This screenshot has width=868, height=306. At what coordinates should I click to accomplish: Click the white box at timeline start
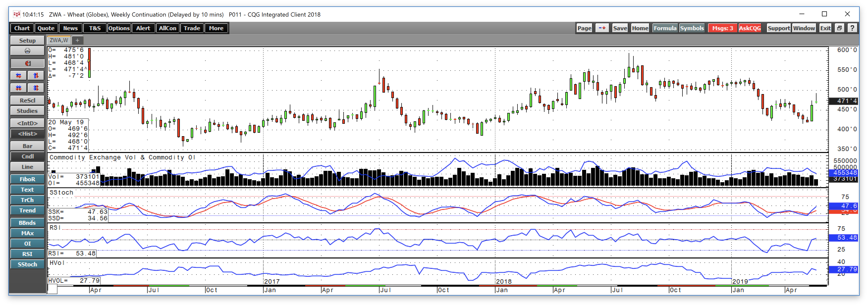(52, 289)
